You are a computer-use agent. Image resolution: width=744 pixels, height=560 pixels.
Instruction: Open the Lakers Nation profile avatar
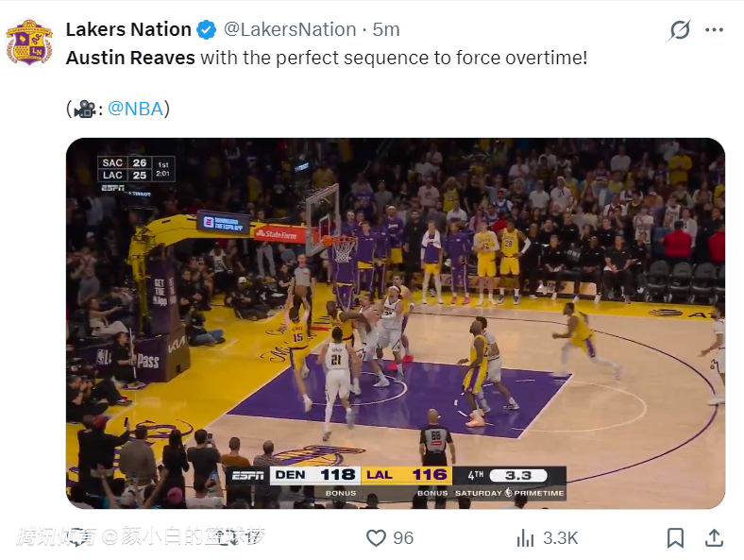[x=29, y=42]
